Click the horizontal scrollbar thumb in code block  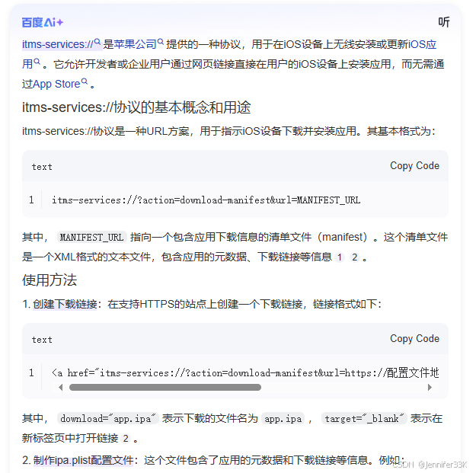(x=165, y=388)
